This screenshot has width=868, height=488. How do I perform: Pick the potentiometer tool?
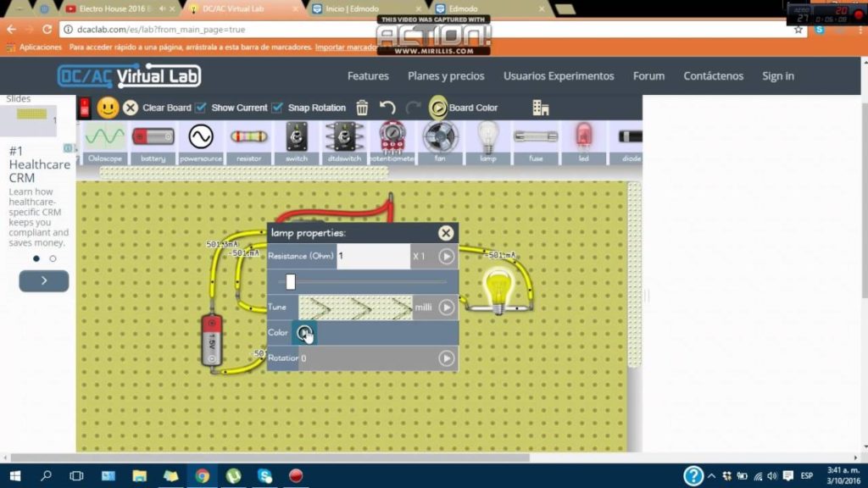tap(391, 136)
